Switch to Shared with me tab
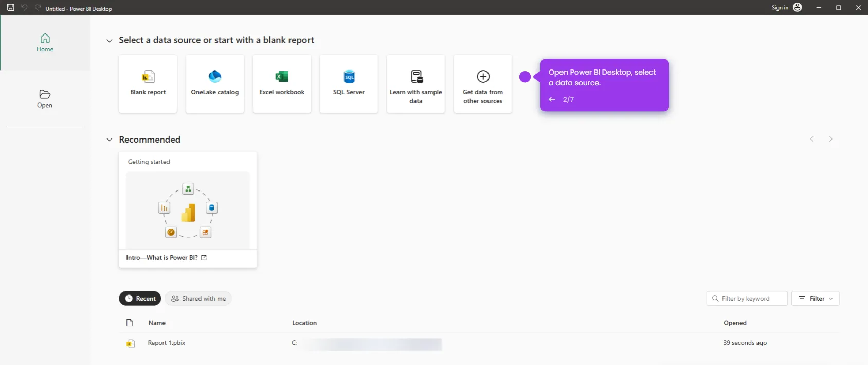The width and height of the screenshot is (868, 365). point(198,299)
